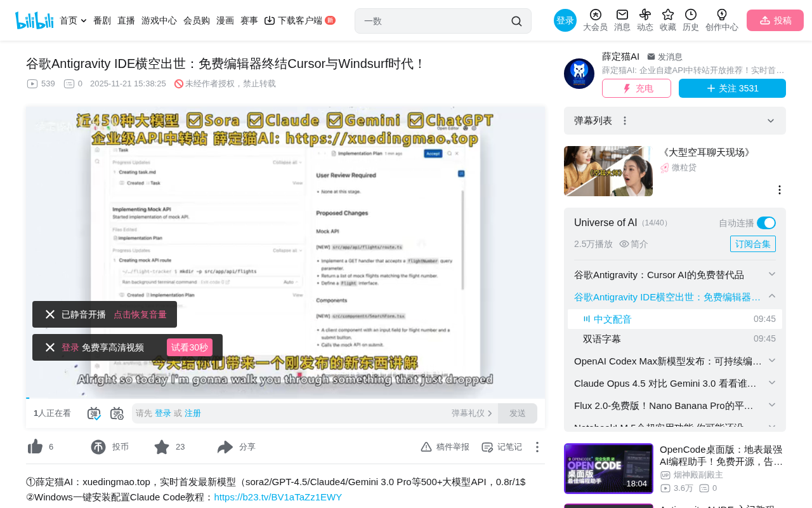This screenshot has width=812, height=508.
Task: Expand 谷歌Antigravity：Cursor AI的免费替代品 entry
Action: click(x=772, y=274)
